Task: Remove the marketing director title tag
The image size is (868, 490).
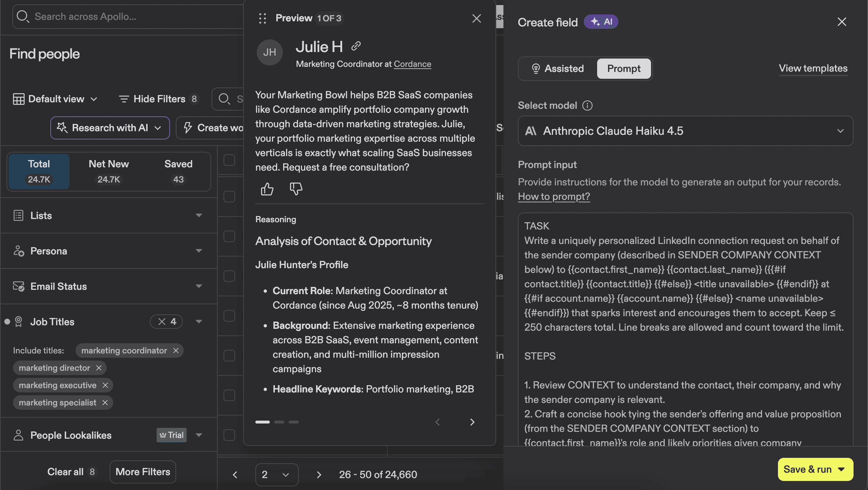Action: (x=99, y=368)
